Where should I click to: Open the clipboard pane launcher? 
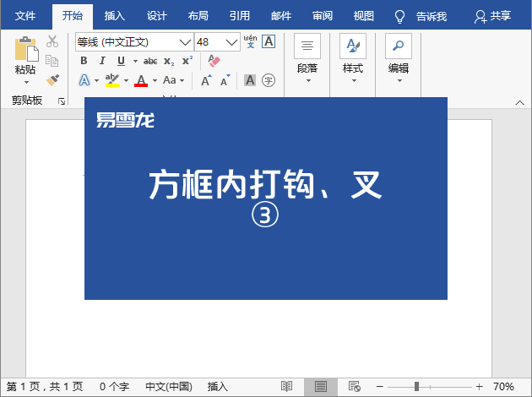pyautogui.click(x=62, y=101)
